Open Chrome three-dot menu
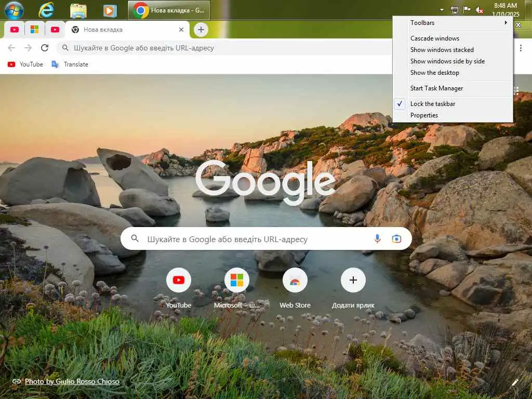 [521, 48]
